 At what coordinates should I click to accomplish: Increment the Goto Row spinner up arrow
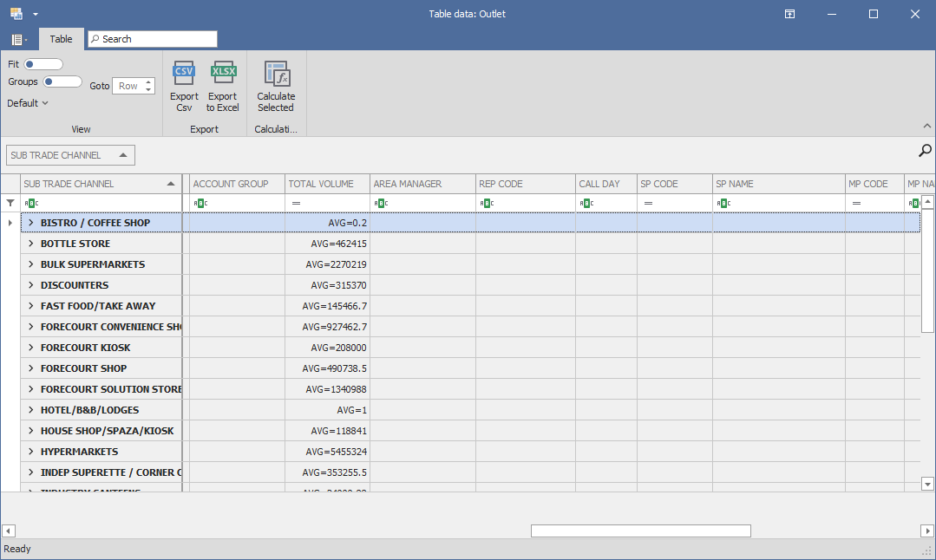coord(148,82)
